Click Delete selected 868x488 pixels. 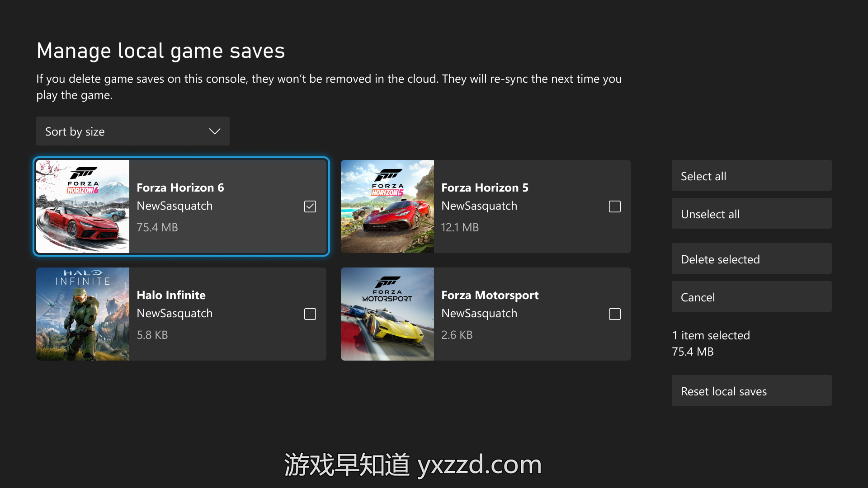coord(751,258)
